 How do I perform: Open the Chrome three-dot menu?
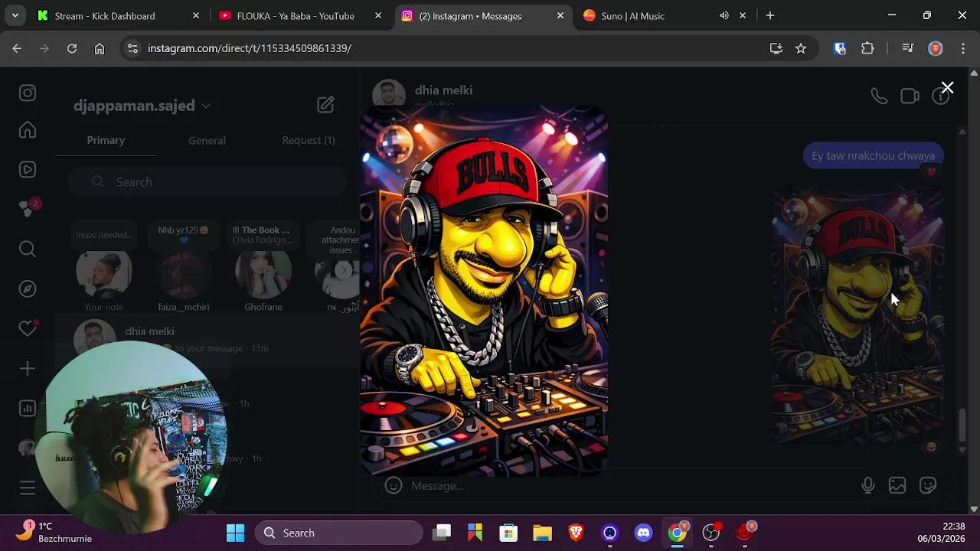point(963,48)
